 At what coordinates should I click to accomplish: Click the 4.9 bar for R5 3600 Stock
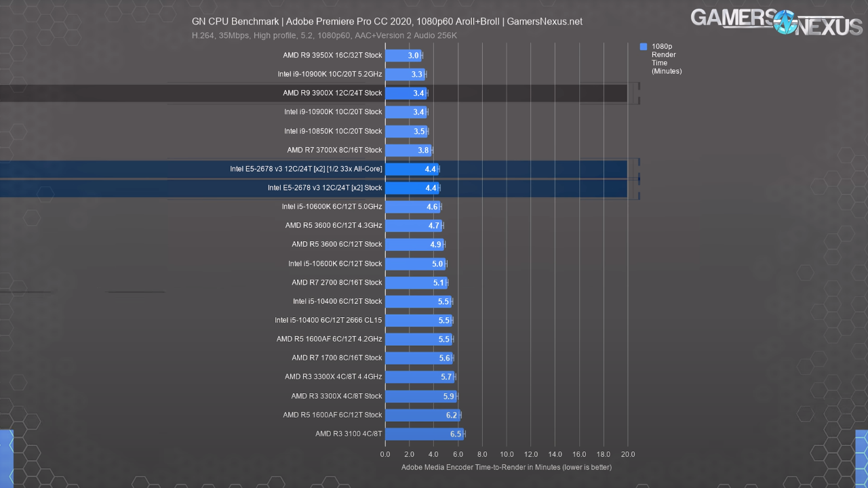click(x=415, y=245)
